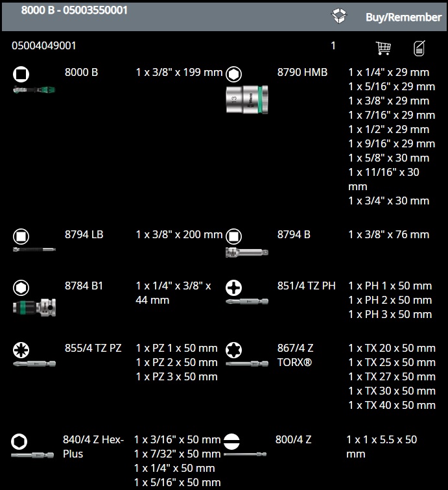Open the 867/4 Z TORX bit thumbnail

tap(247, 363)
